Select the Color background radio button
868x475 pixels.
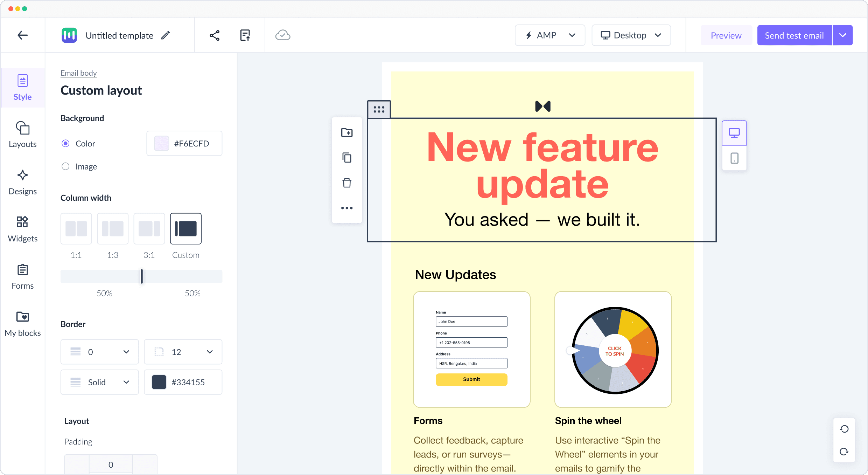click(65, 144)
